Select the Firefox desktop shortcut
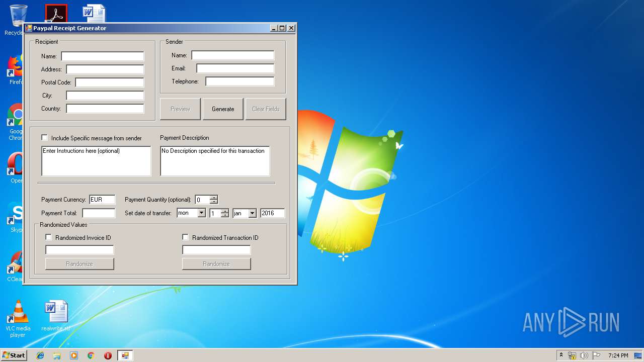Image resolution: width=644 pixels, height=362 pixels. point(16,69)
